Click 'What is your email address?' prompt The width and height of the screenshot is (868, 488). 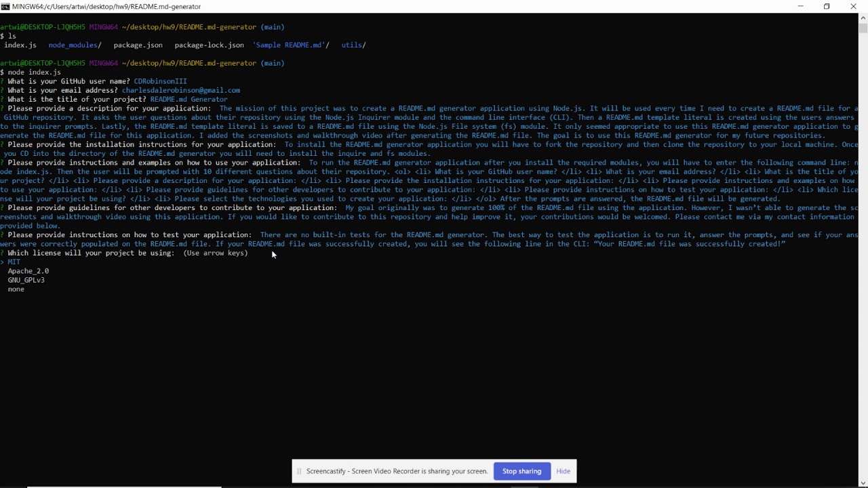[62, 90]
